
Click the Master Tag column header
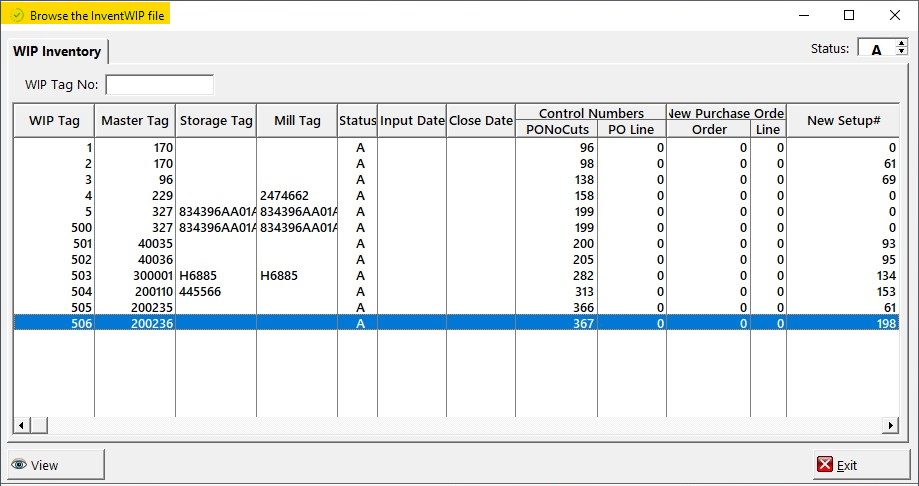point(135,121)
